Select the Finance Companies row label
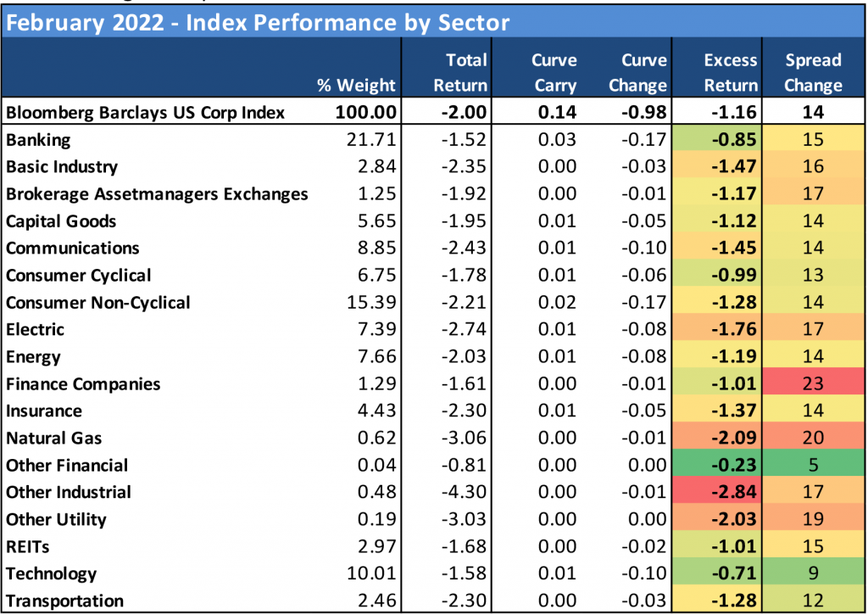The width and height of the screenshot is (868, 615). 83,383
